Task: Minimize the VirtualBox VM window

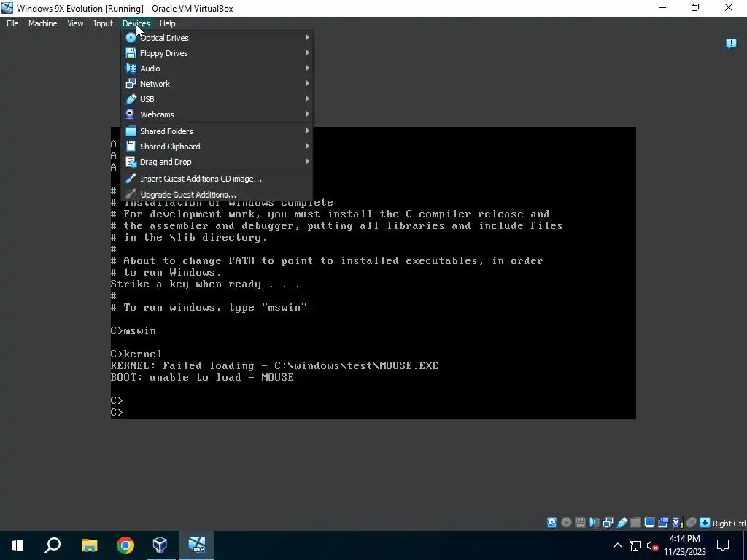Action: tap(662, 7)
